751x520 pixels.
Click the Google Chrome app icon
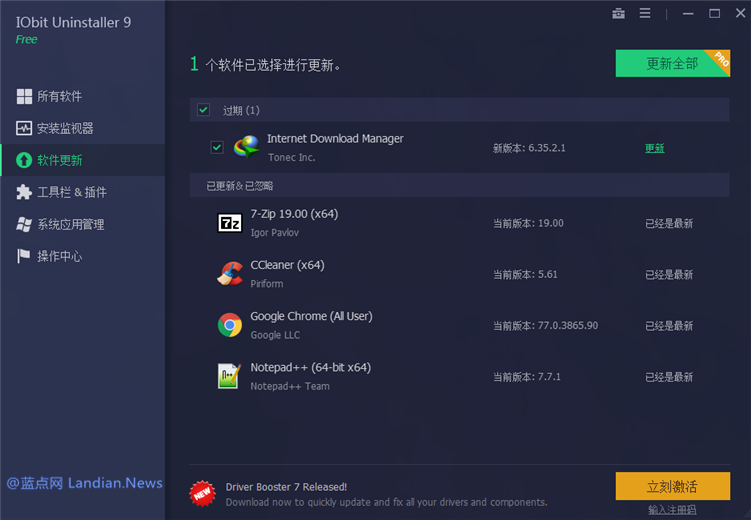pos(230,325)
